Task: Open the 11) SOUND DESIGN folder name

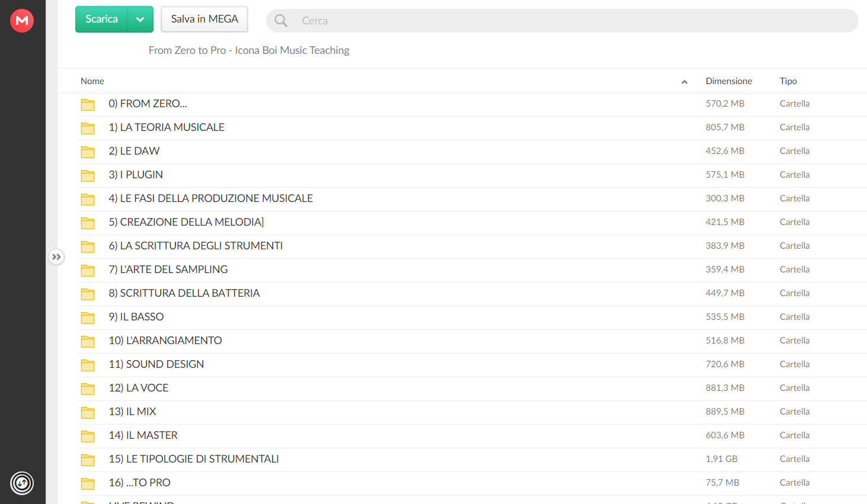Action: click(156, 364)
